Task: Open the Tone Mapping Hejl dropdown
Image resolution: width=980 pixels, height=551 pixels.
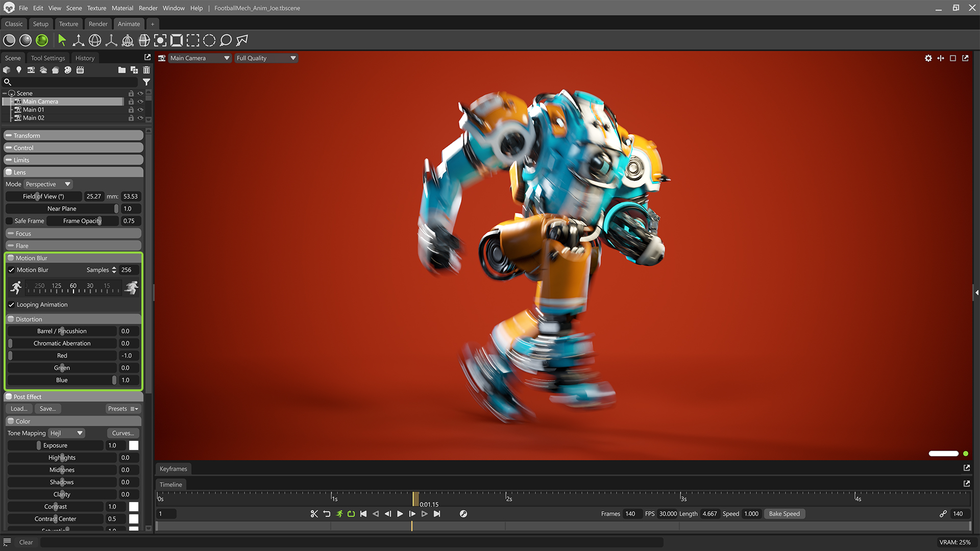Action: click(66, 433)
